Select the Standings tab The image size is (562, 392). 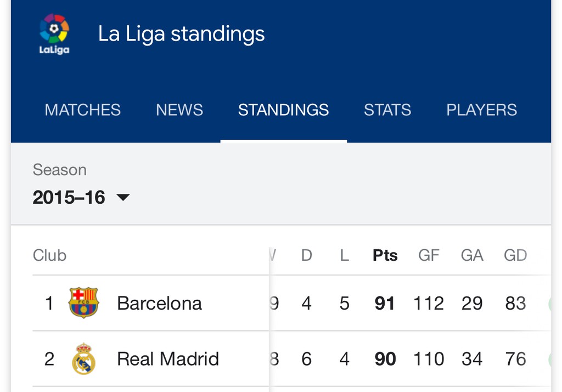(x=283, y=110)
